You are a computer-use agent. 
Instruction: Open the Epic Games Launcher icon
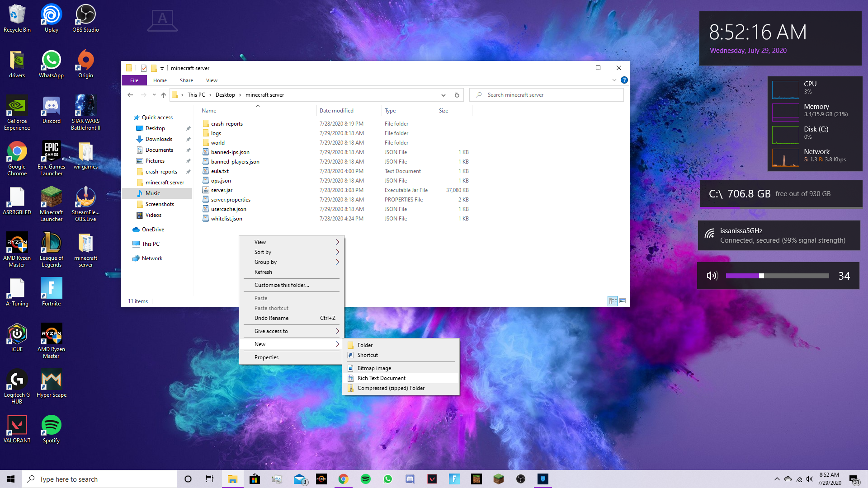[x=51, y=159]
